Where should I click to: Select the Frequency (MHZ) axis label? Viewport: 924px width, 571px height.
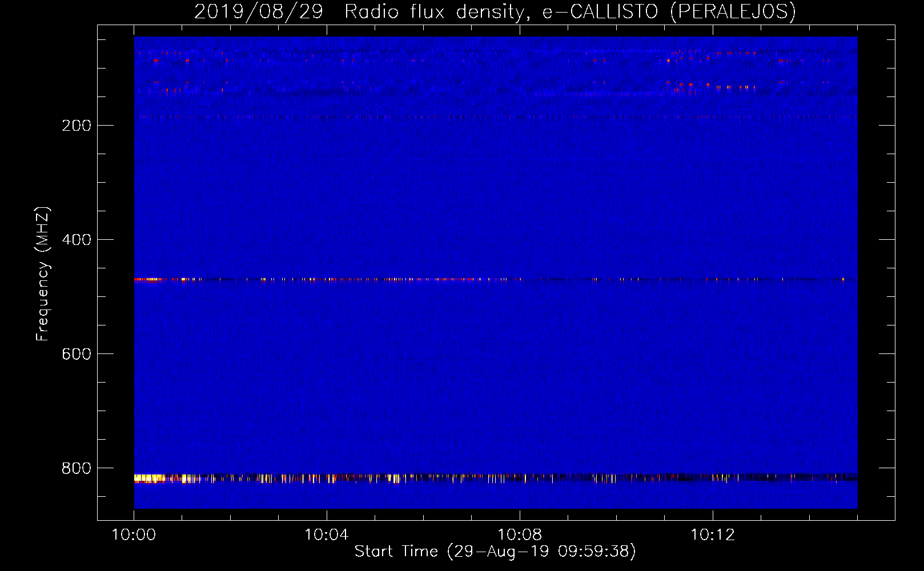click(x=43, y=274)
